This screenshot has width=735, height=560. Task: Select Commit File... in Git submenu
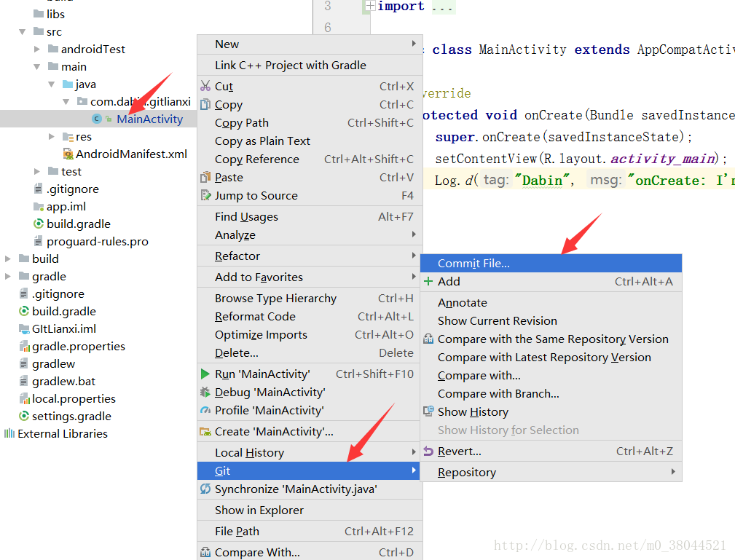pos(551,264)
